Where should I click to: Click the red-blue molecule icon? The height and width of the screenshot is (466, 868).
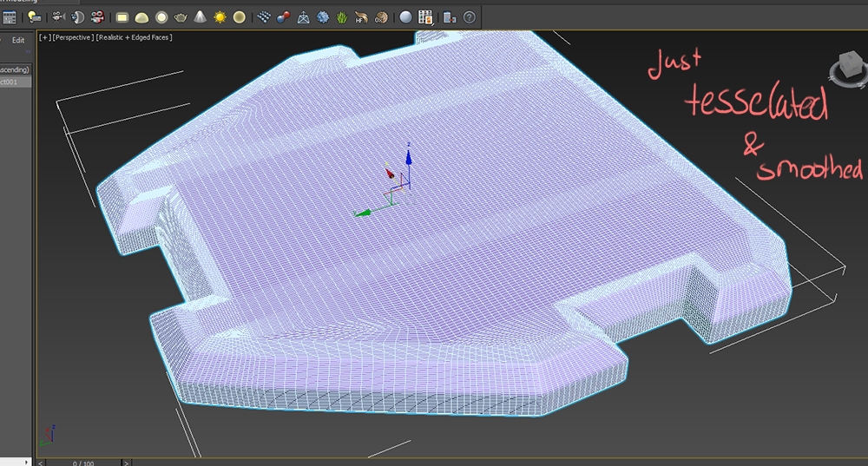point(284,17)
